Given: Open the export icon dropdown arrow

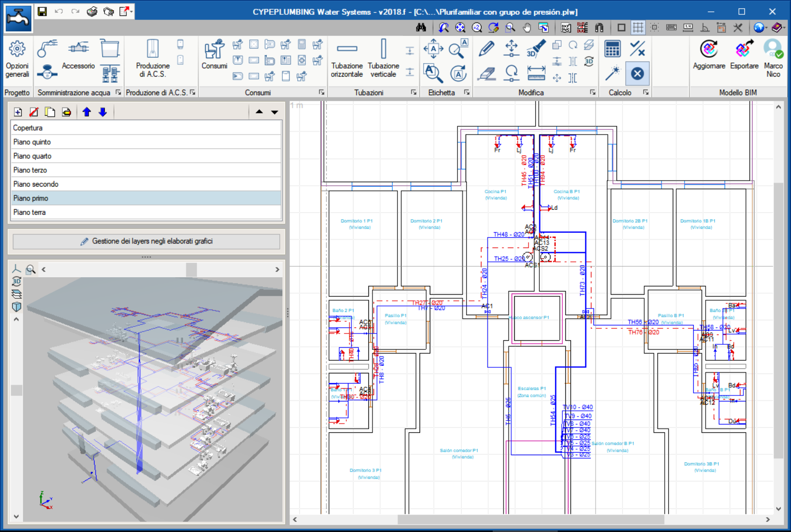Looking at the screenshot, I should [131, 11].
